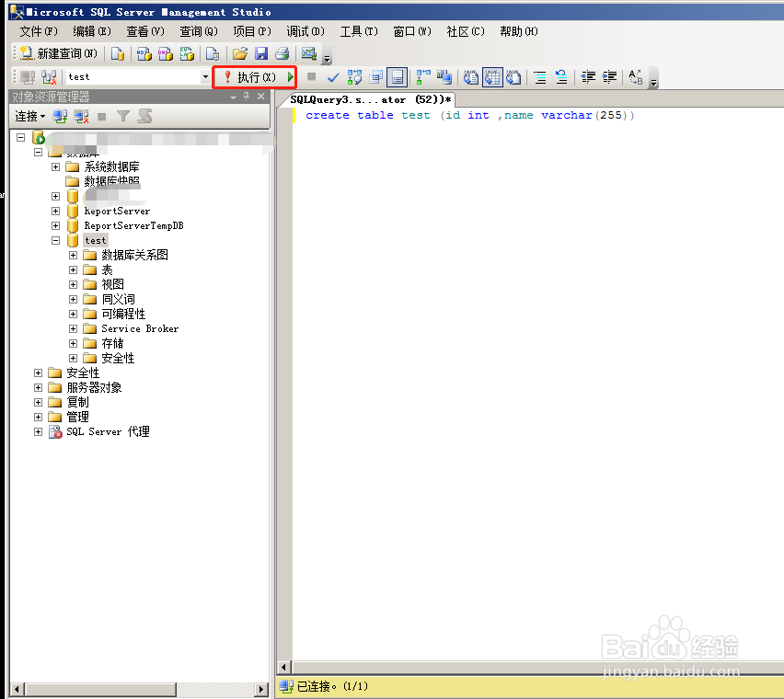Click the Print icon
Viewport: 784px width, 699px height.
(x=282, y=53)
